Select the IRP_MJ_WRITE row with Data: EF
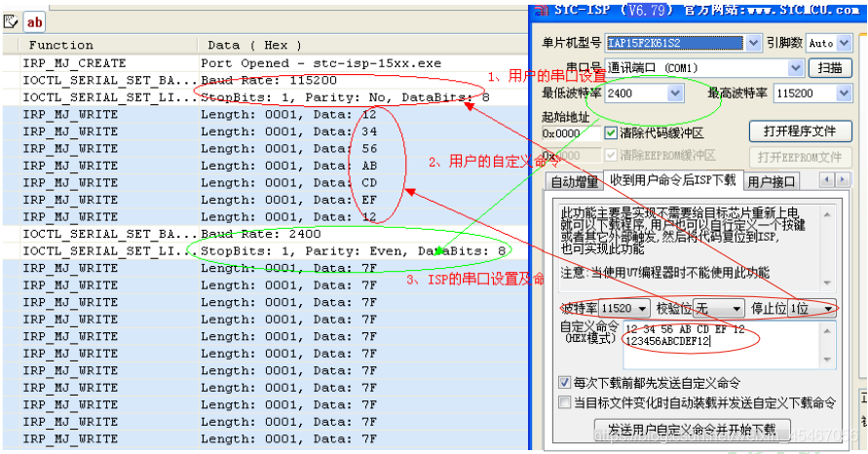 click(x=266, y=200)
